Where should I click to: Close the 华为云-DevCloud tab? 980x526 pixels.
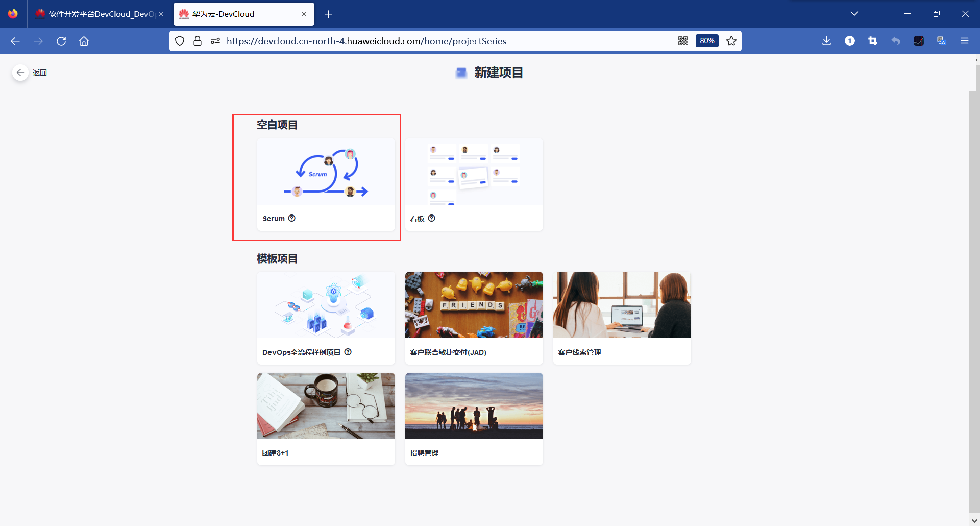[304, 14]
